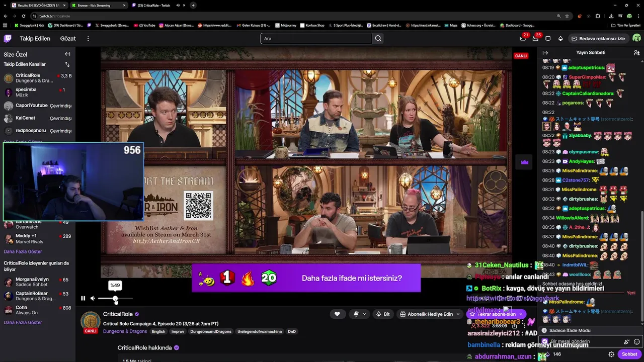Click the Bit cheer button
This screenshot has height=362, width=644.
pos(383,314)
